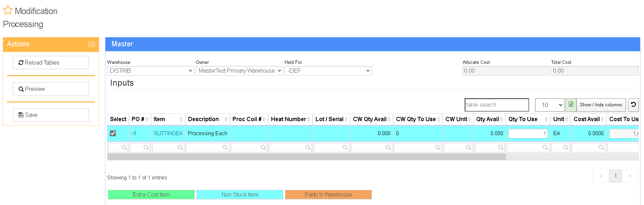Click the orange Parts In Warehouse legend
This screenshot has width=644, height=205.
pos(328,194)
